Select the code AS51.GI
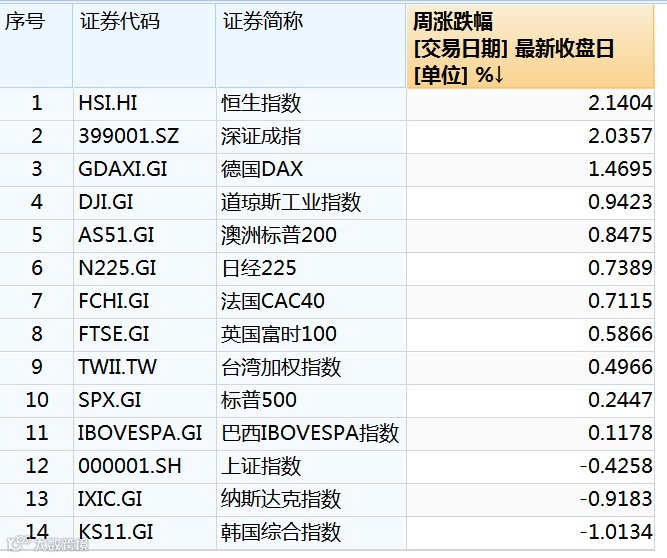This screenshot has width=667, height=558. click(116, 235)
